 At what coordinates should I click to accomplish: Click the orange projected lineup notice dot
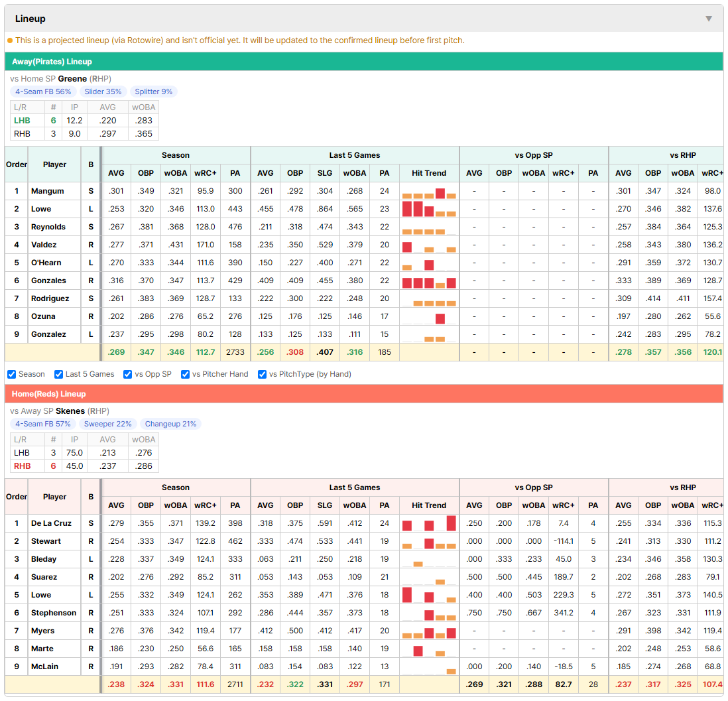coord(10,40)
